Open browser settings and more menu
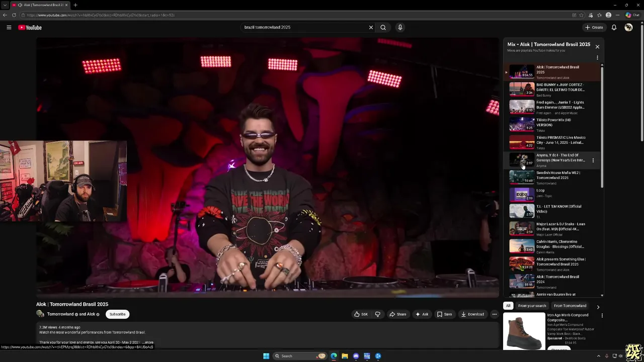644x362 pixels. point(617,15)
